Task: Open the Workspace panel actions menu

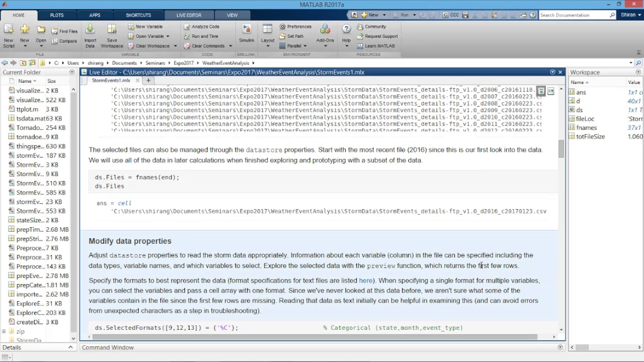Action: tap(638, 72)
